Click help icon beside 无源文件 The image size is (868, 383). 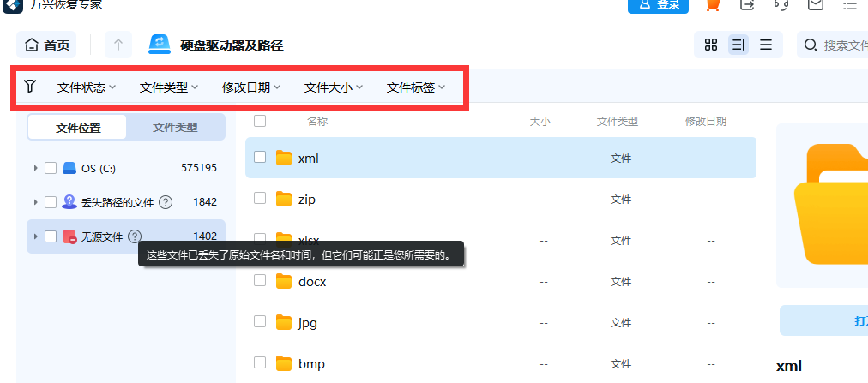(x=135, y=236)
